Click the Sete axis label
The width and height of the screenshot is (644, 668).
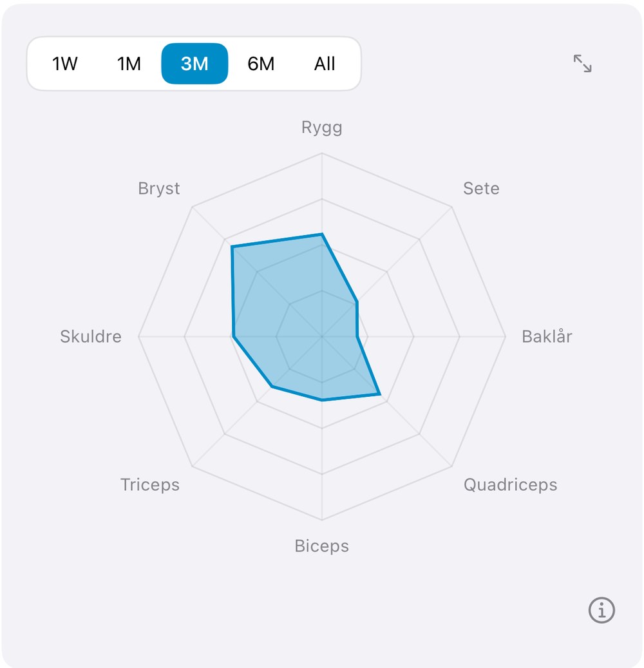click(481, 188)
